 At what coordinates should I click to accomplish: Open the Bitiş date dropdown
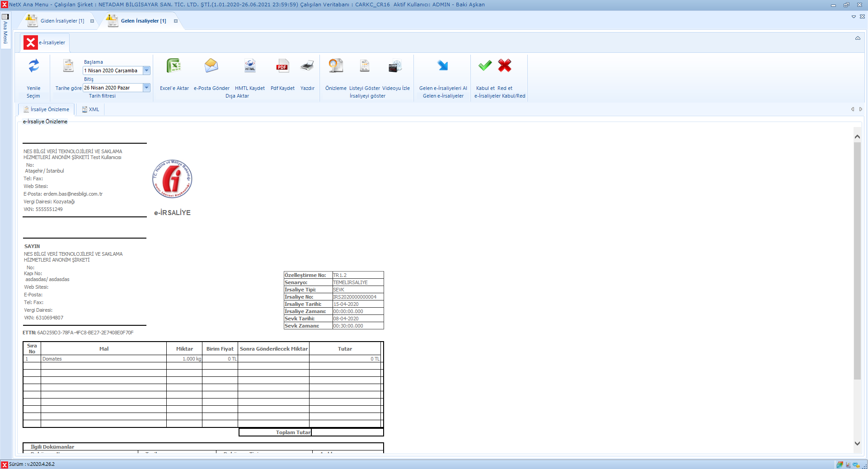pyautogui.click(x=146, y=88)
